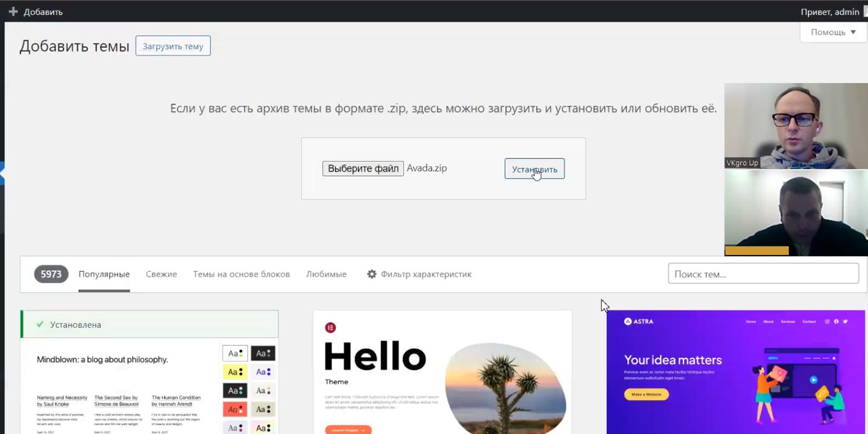
Task: Select the yellow Aa color style swatch
Action: point(235,372)
